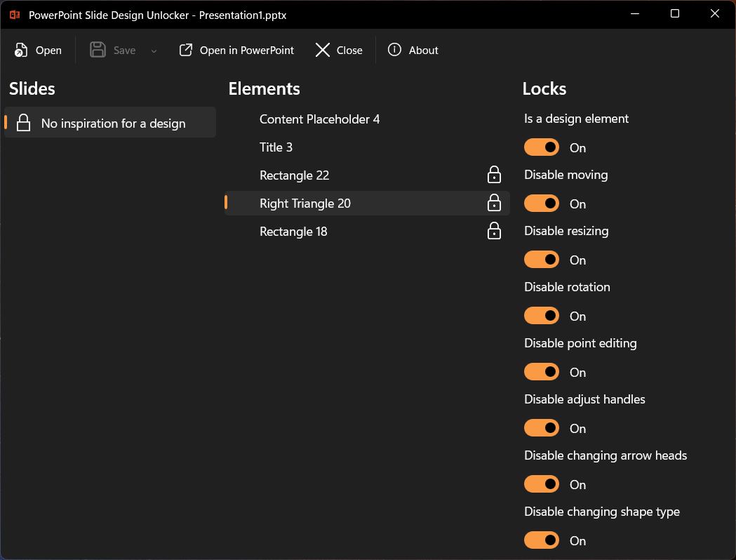The width and height of the screenshot is (736, 560).
Task: Click the About info icon
Action: pos(394,51)
